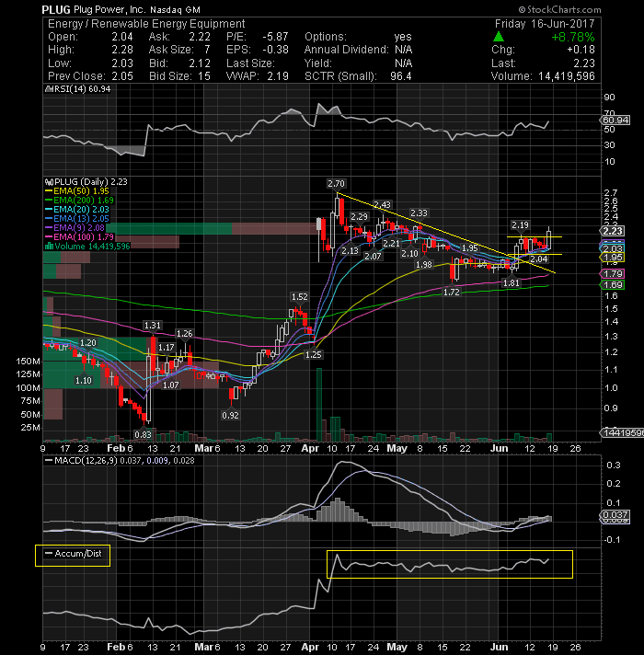Click the Volume 14,419,596 legend entry

(87, 246)
